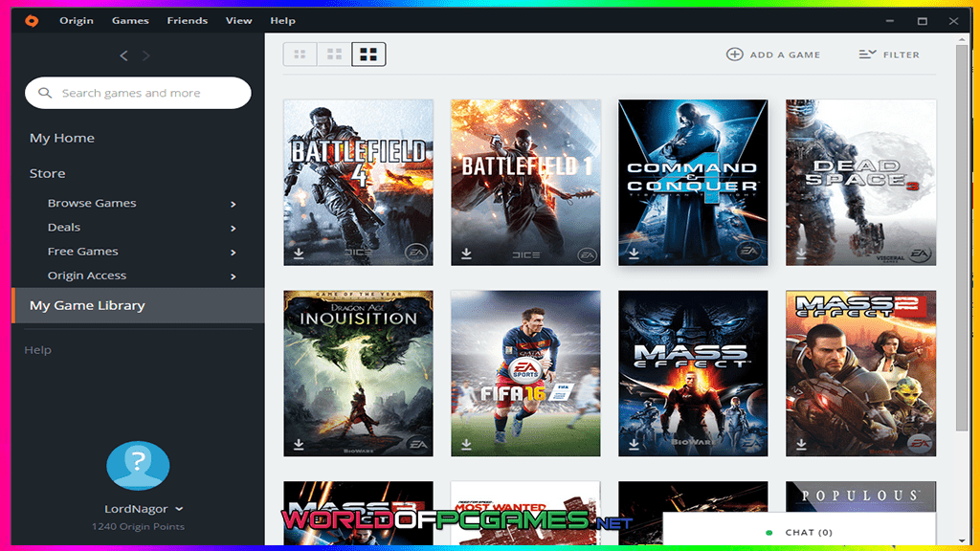Click download icon on Command & Conquer 4
980x551 pixels.
634,253
